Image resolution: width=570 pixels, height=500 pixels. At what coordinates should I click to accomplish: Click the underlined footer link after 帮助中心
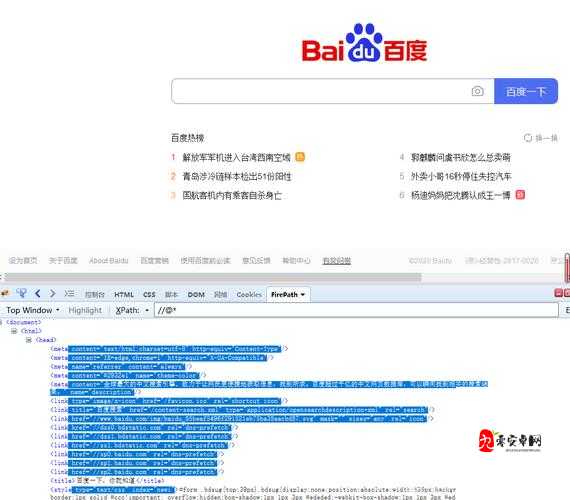point(337,260)
